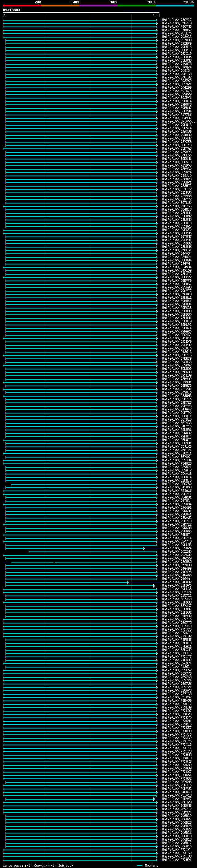Select hit label UniRef100_B6F294
The width and height of the screenshot is (197, 868).
(x=177, y=111)
